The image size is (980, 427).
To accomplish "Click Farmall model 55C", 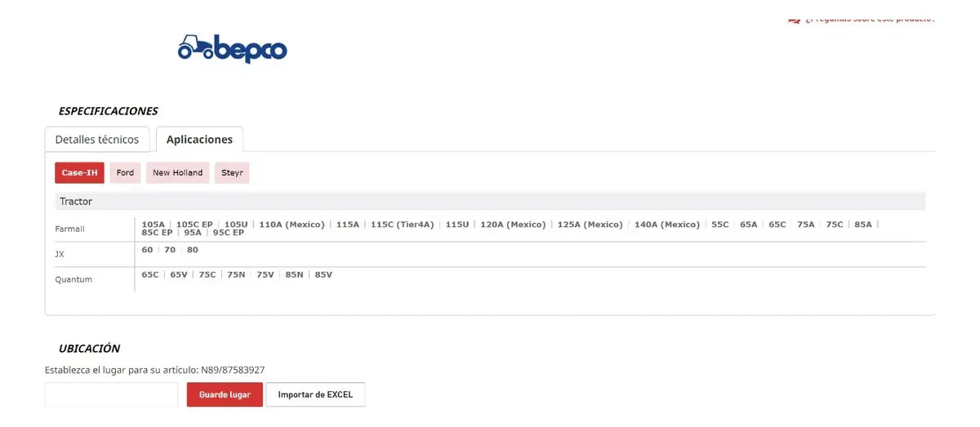I will (x=720, y=225).
